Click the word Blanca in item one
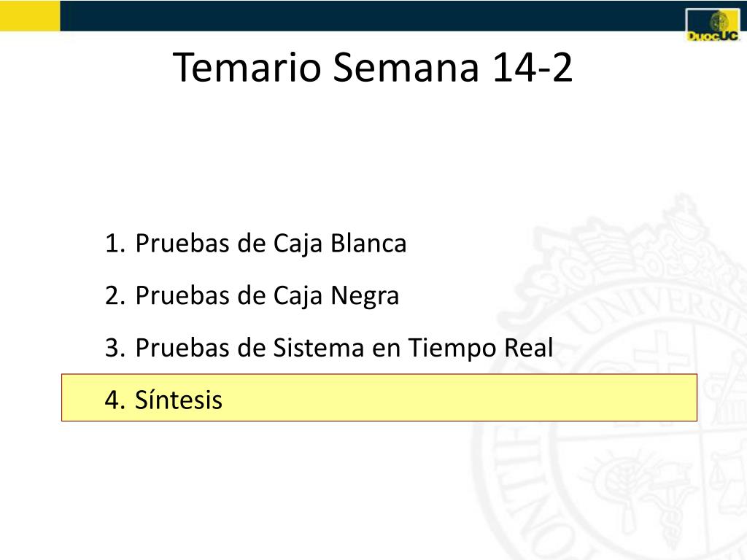Image resolution: width=747 pixels, height=560 pixels. [x=368, y=244]
